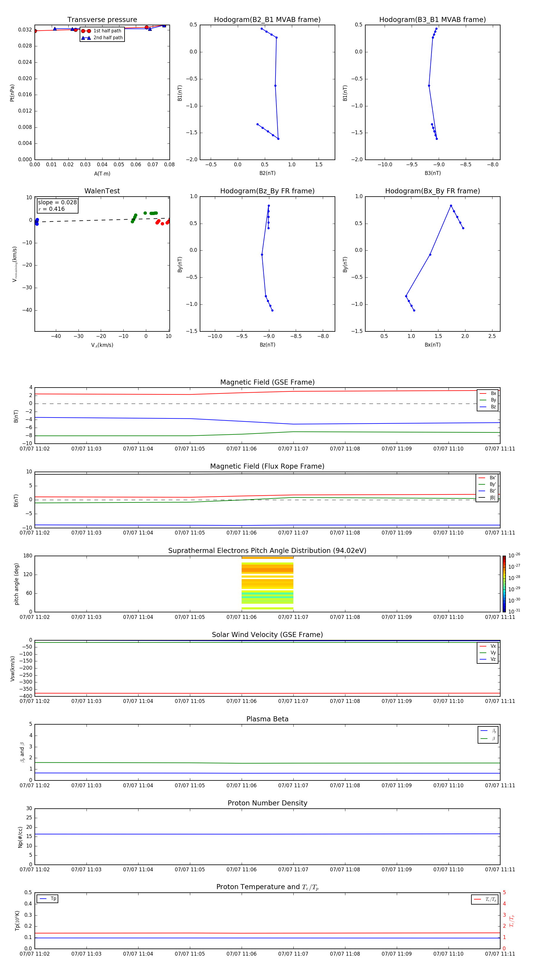Click the 'WalenTest' plot title

(x=102, y=191)
